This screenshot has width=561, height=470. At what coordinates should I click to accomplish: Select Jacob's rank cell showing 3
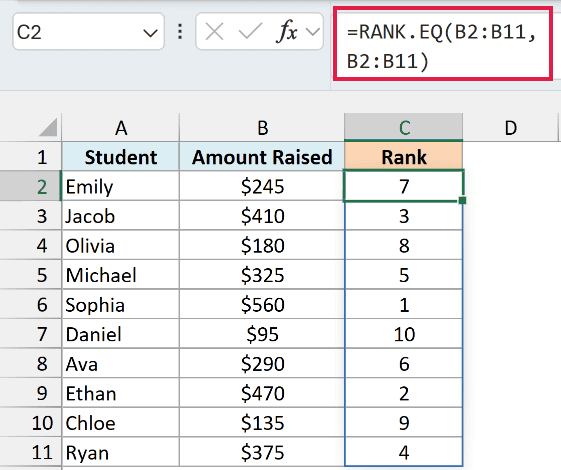(404, 216)
